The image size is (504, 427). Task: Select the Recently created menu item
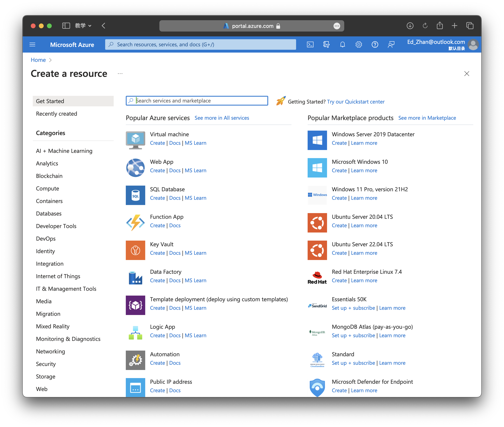coord(56,114)
